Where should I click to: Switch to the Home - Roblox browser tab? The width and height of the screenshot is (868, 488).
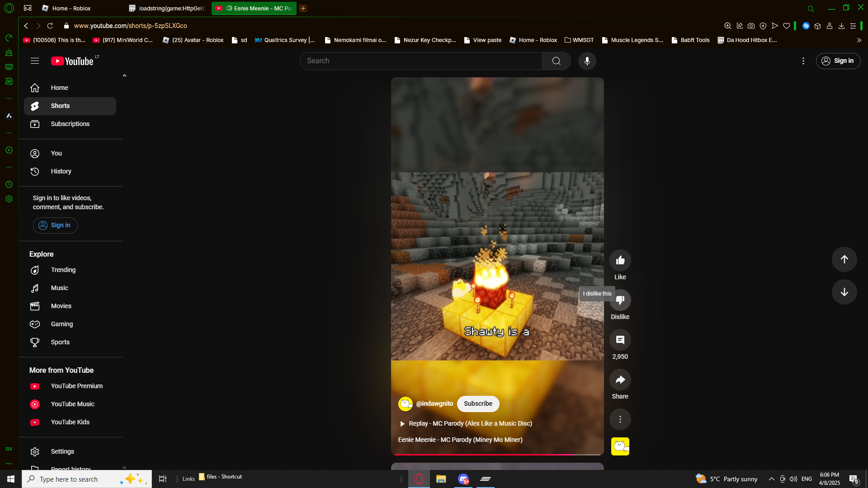point(71,8)
